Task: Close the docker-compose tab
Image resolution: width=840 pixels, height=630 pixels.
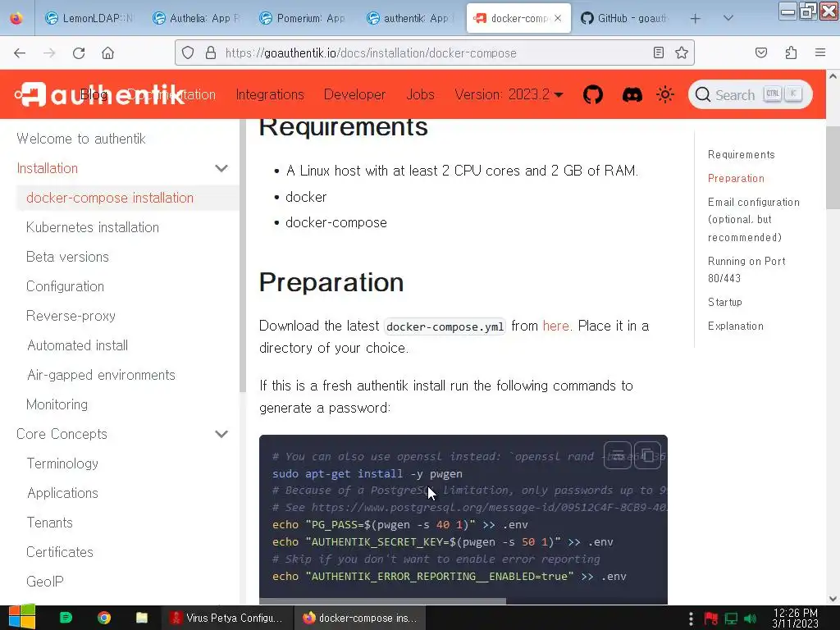Action: (x=558, y=18)
